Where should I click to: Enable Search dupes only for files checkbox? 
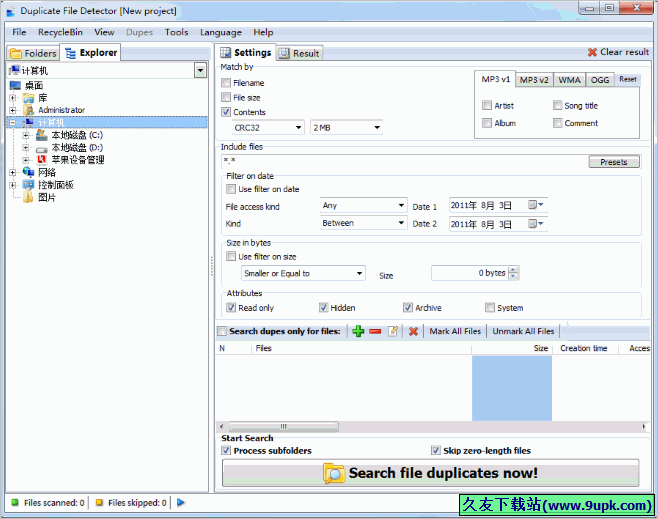(x=222, y=331)
